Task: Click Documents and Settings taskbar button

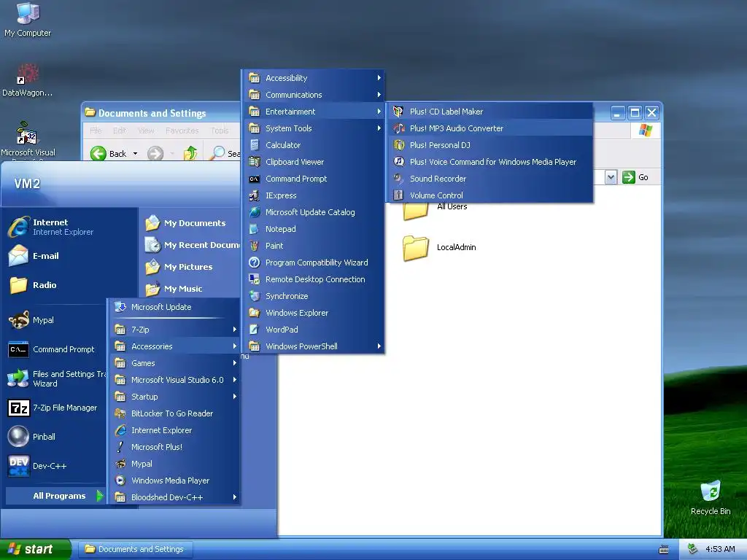Action: [x=135, y=550]
